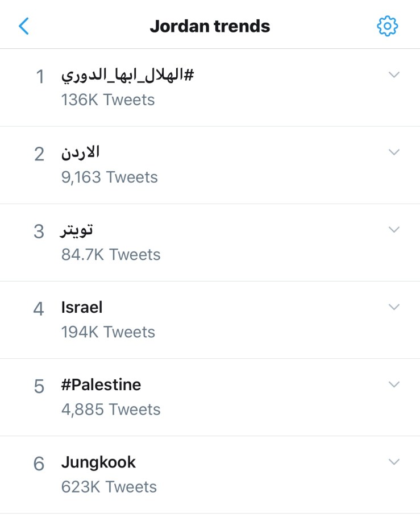Open trends settings gear icon
This screenshot has width=420, height=517.
(388, 26)
